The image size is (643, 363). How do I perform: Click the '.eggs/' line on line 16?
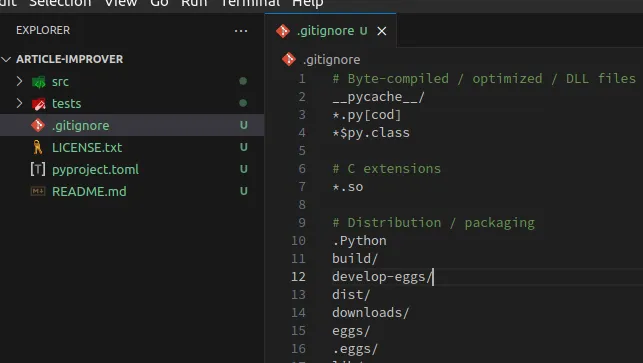pyautogui.click(x=355, y=349)
